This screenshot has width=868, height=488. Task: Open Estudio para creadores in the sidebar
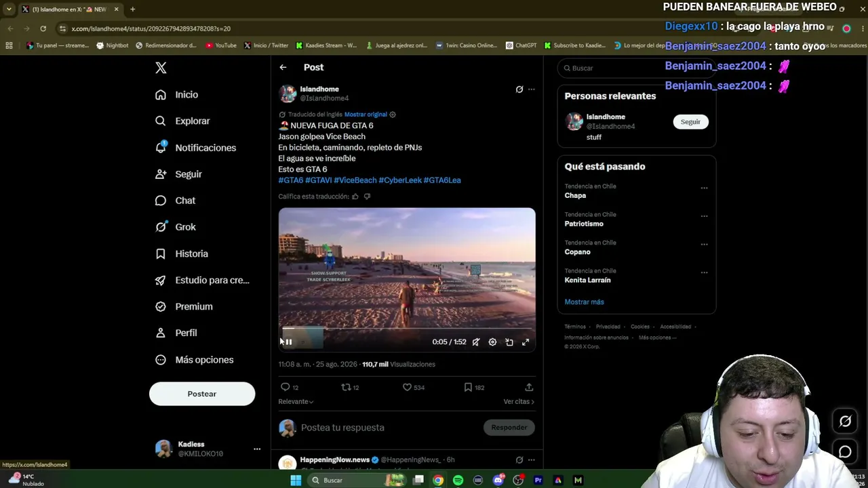202,280
